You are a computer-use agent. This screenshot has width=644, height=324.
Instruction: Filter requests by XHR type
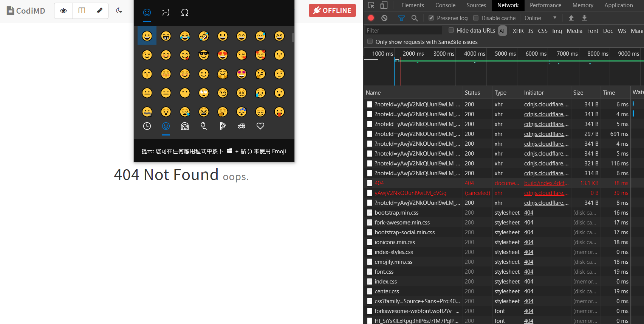click(x=518, y=31)
